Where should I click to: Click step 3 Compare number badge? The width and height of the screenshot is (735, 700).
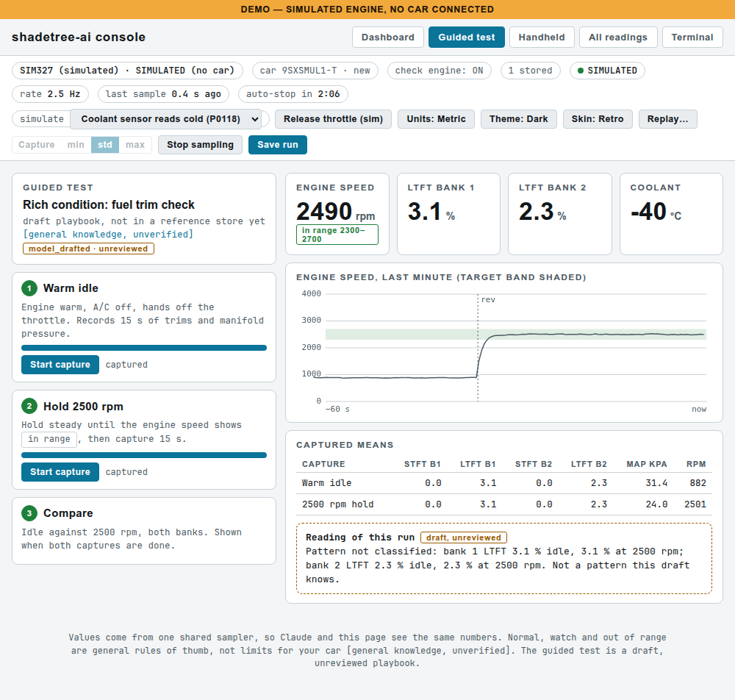29,513
